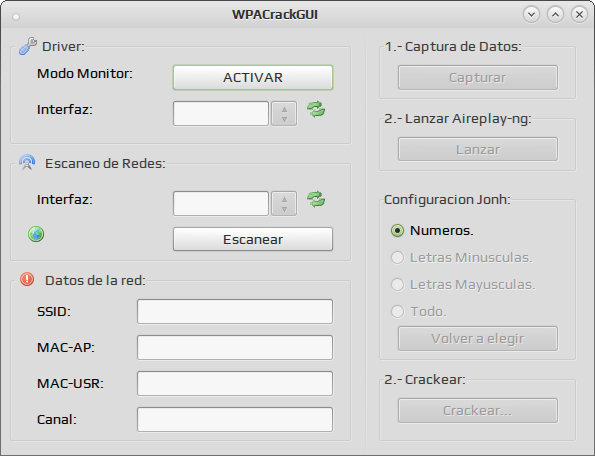Refresh the Driver interface list
The width and height of the screenshot is (595, 456).
(316, 109)
